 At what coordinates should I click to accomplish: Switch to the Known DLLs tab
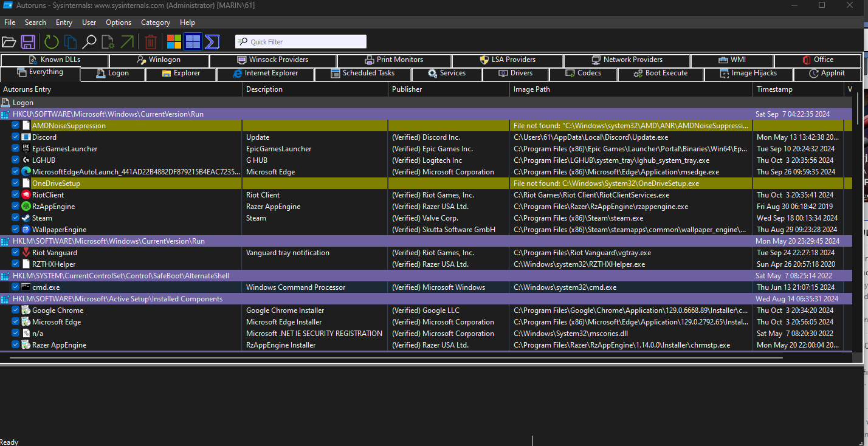tap(54, 60)
